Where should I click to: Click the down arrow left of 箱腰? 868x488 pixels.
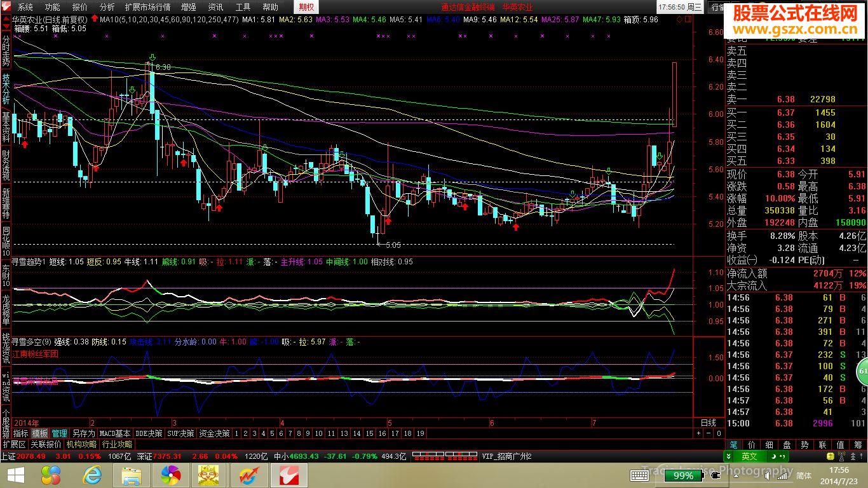(6, 28)
